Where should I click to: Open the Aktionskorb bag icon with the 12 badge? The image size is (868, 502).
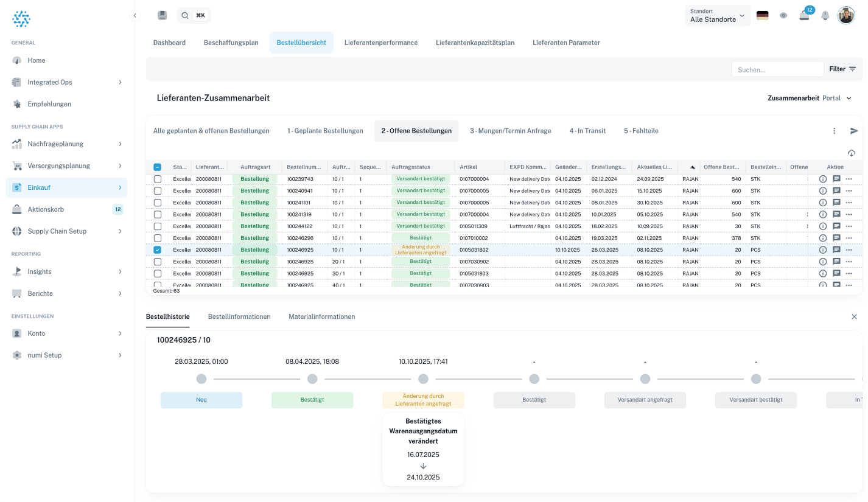(804, 16)
